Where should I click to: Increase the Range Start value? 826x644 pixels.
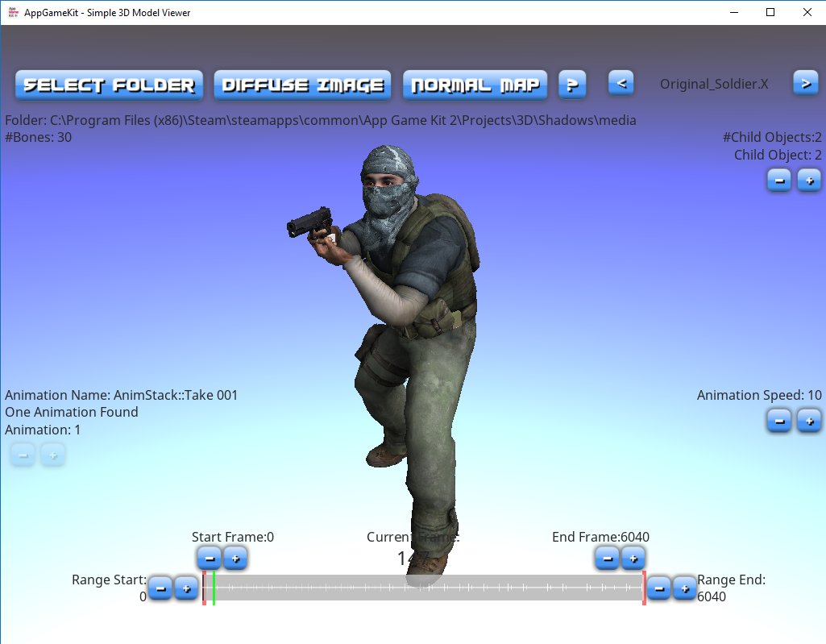[186, 588]
